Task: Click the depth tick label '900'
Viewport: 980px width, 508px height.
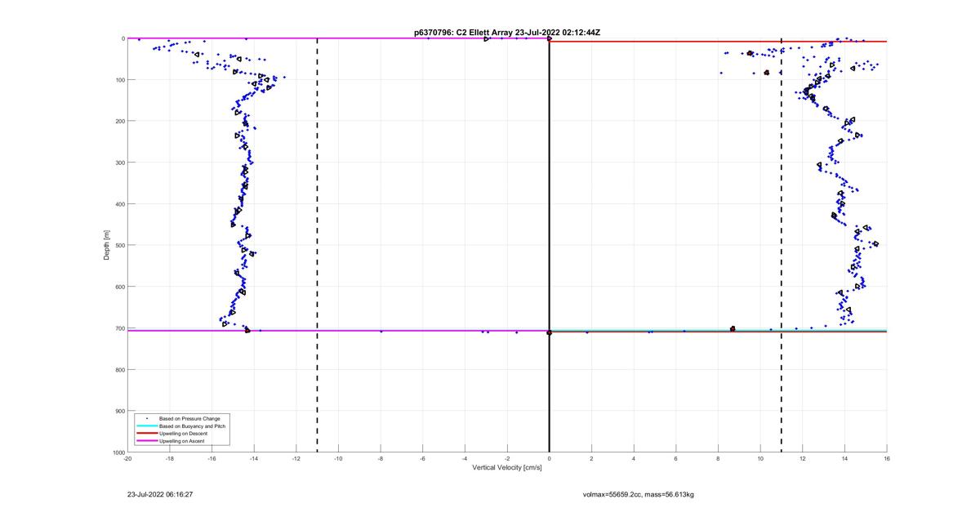Action: click(119, 411)
